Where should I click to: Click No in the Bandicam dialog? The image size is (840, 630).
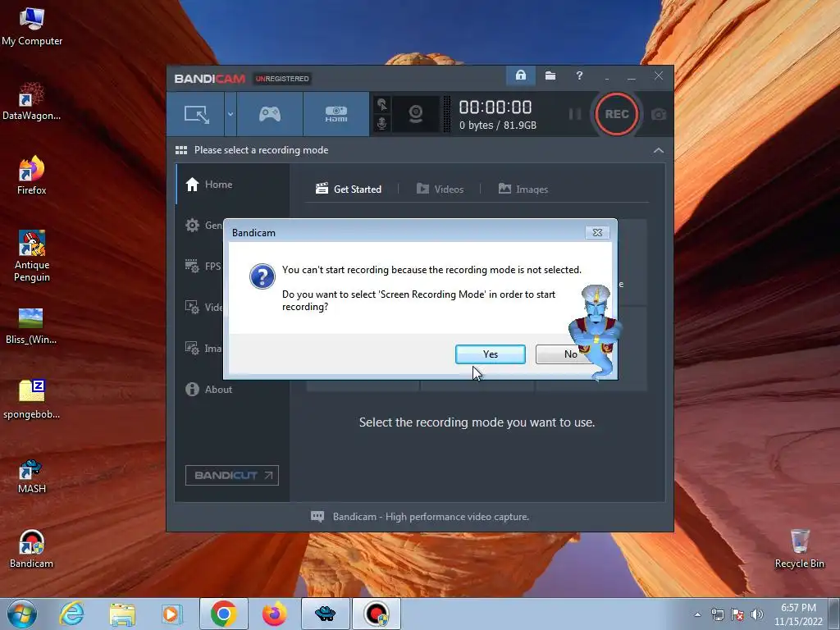(570, 354)
